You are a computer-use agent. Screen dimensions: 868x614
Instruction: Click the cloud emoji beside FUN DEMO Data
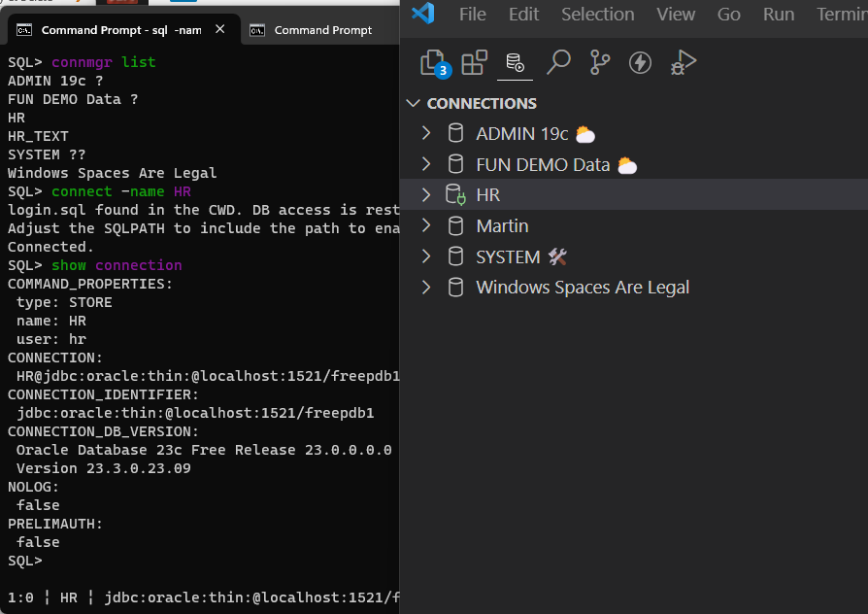tap(627, 165)
